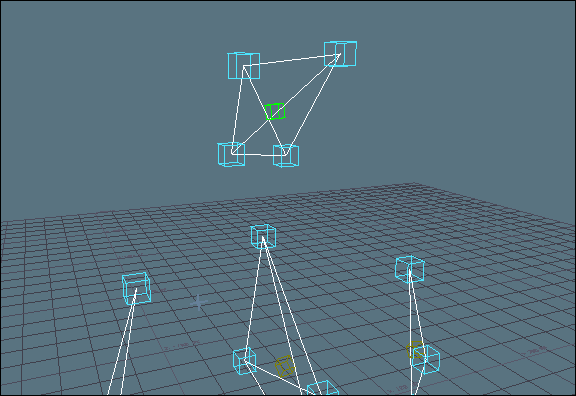This screenshot has width=576, height=396.
Task: Pick lower-left cyan cube of floating quad
Action: coord(231,154)
